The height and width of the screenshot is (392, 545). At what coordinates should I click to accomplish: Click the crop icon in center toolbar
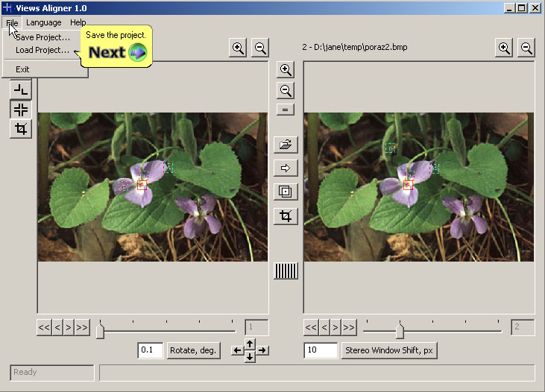[285, 216]
